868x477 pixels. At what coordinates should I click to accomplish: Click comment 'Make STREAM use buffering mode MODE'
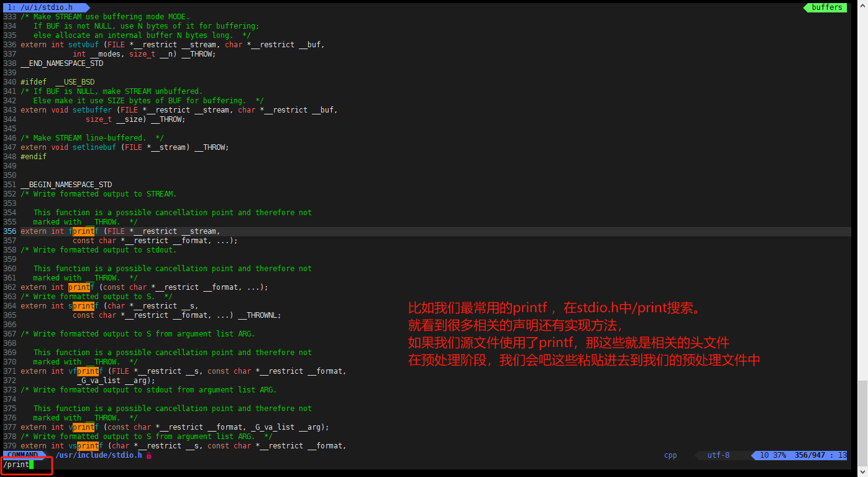(x=106, y=17)
